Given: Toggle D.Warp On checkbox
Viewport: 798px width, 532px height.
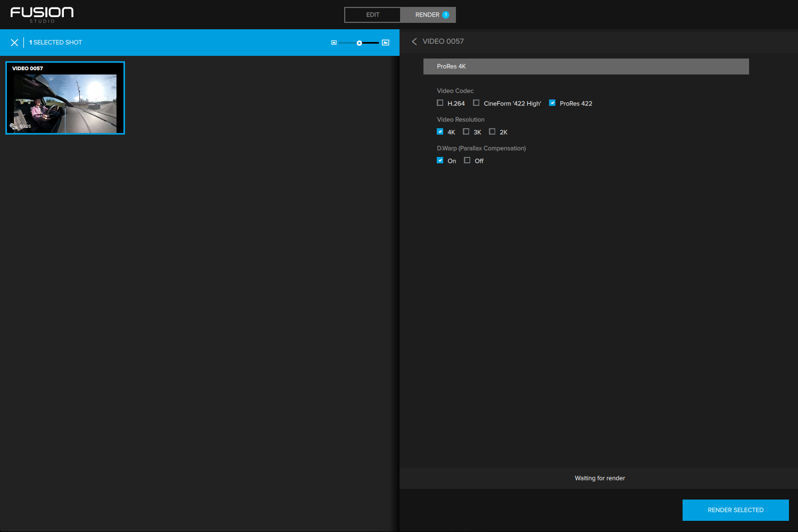Looking at the screenshot, I should [x=440, y=160].
